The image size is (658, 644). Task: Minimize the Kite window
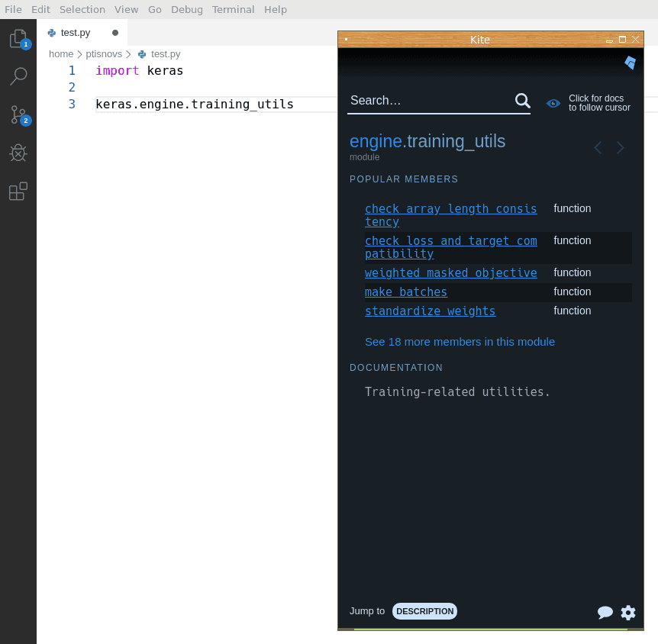pos(609,40)
